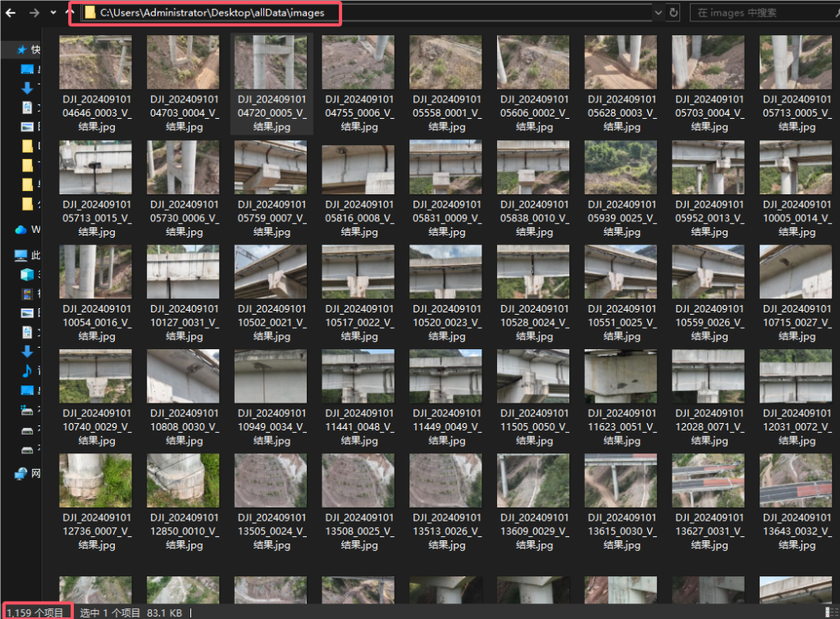
Task: Open 3D Objects under This PC
Action: pos(27,275)
